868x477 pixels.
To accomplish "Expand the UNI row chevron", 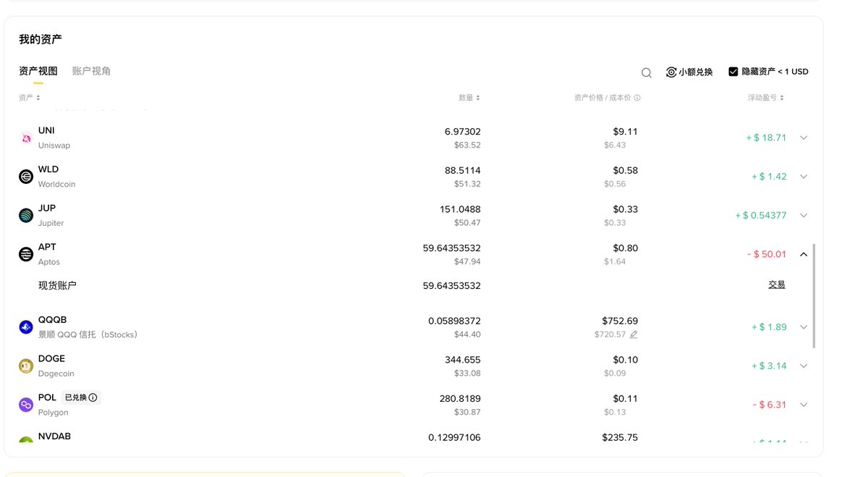I will (x=804, y=138).
